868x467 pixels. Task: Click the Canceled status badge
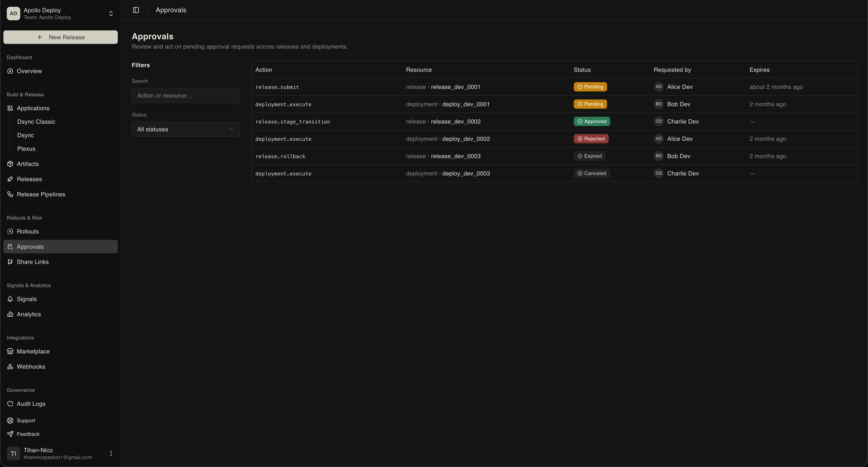pyautogui.click(x=592, y=173)
